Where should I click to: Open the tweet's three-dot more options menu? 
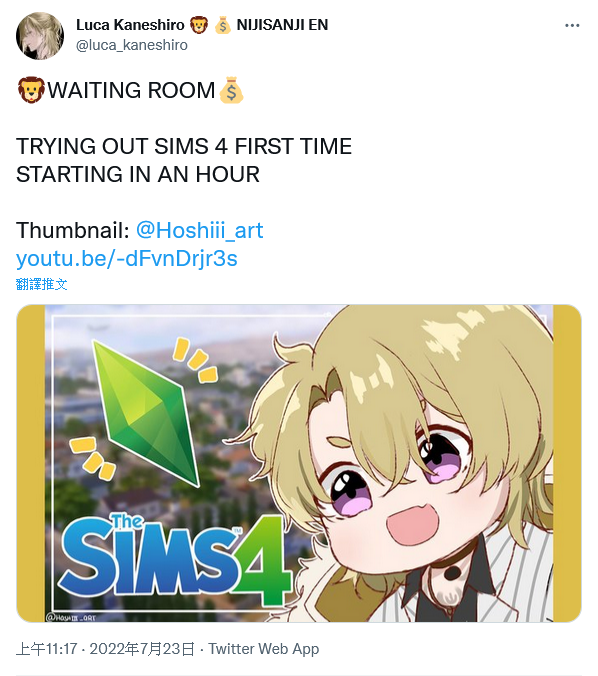[572, 26]
